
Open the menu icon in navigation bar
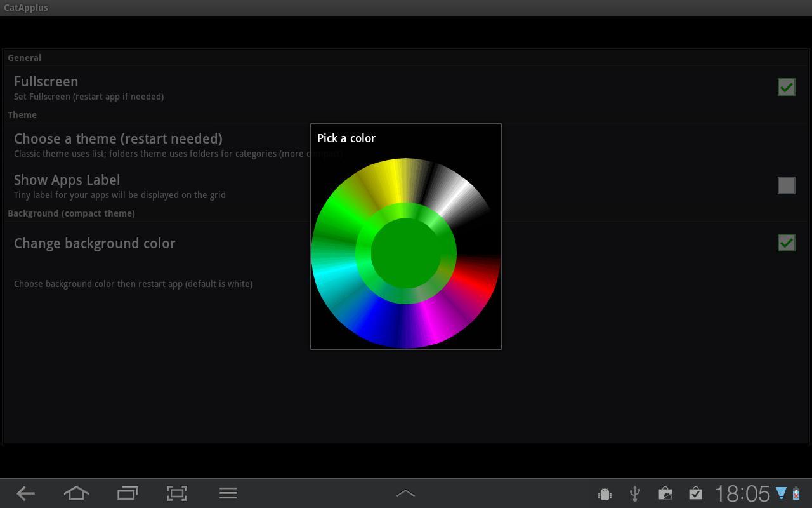[x=228, y=493]
